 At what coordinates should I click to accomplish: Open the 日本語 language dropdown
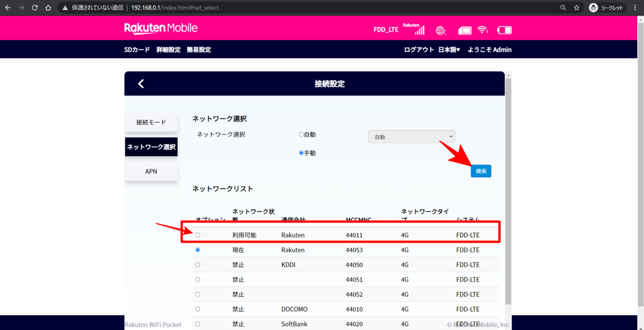[449, 49]
